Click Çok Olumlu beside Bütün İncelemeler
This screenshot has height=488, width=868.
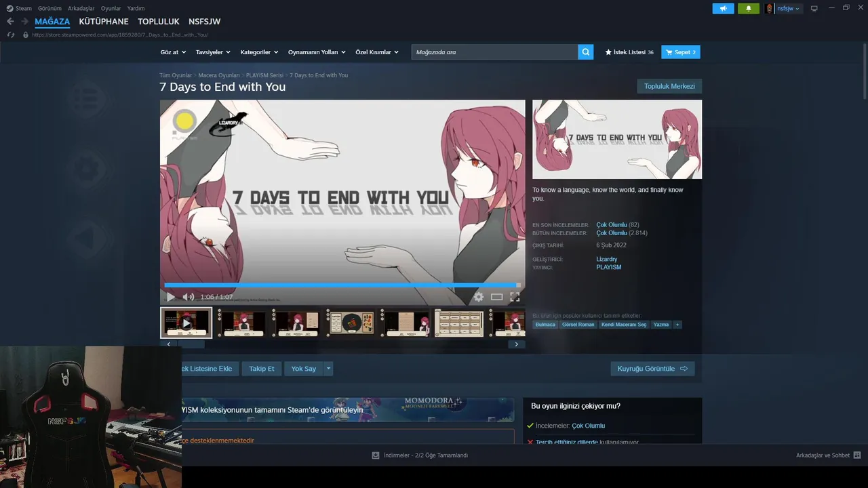pos(612,232)
